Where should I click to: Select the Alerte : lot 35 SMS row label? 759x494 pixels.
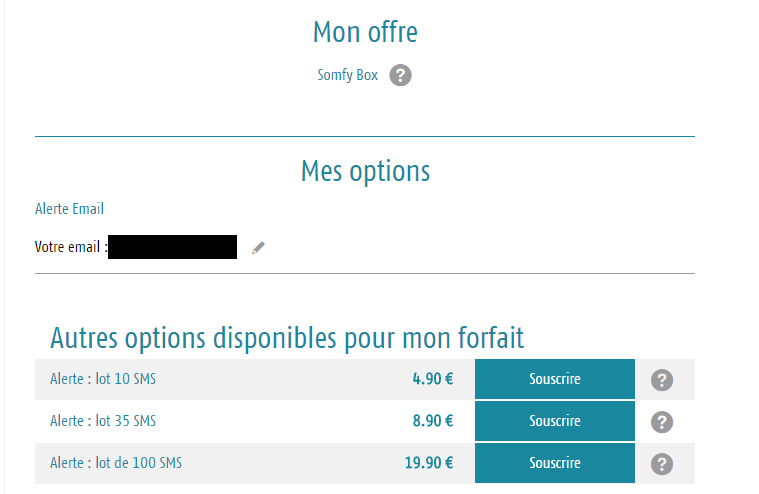click(103, 421)
